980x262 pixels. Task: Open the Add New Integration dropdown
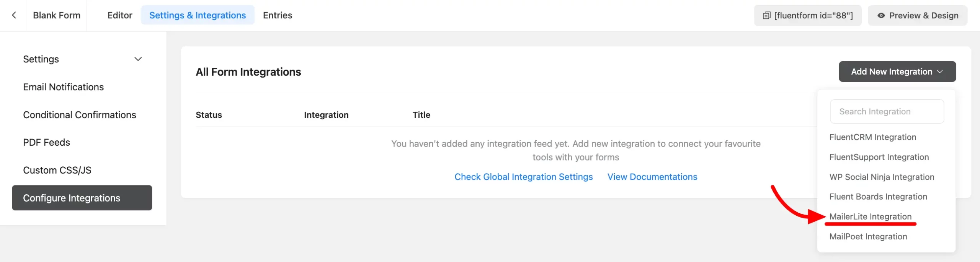897,72
